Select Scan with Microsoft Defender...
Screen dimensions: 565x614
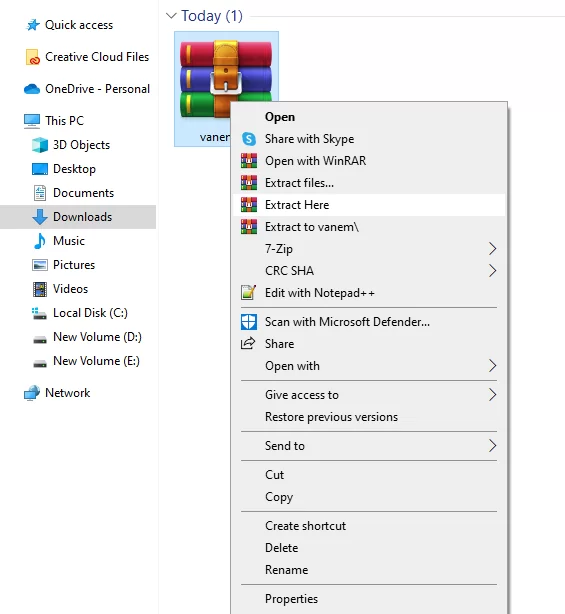(369, 322)
